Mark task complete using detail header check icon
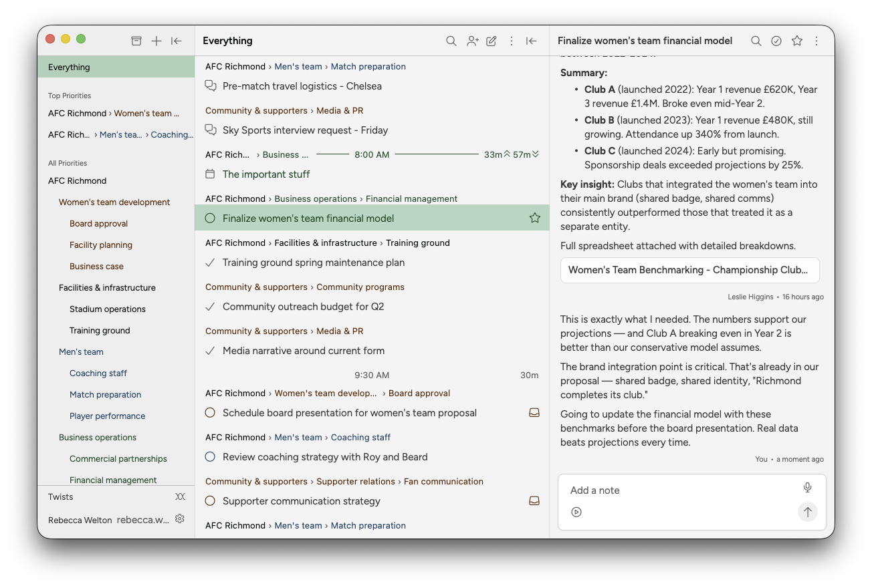The height and width of the screenshot is (588, 872). (x=776, y=41)
